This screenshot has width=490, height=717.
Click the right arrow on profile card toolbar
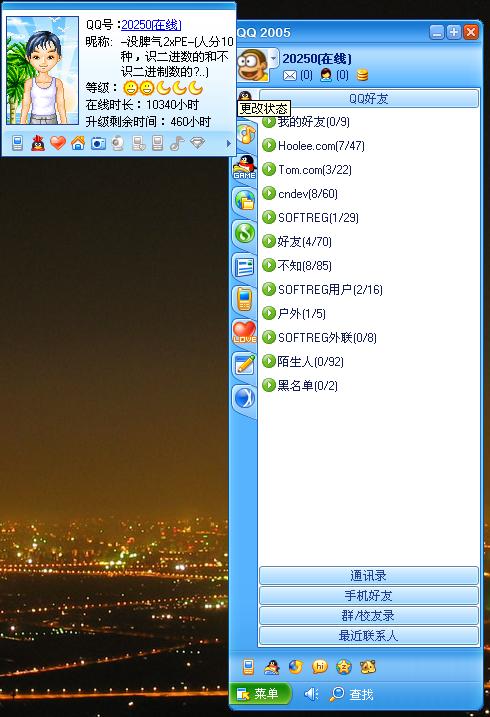tap(229, 144)
